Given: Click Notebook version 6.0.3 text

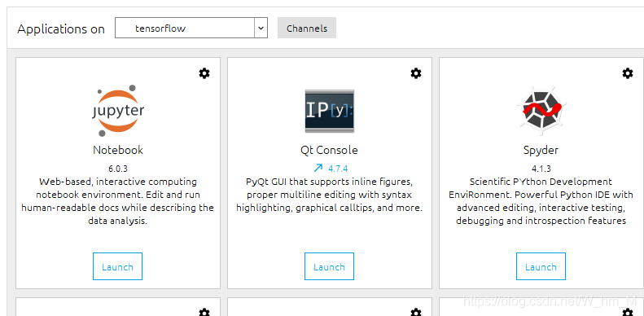Looking at the screenshot, I should pos(118,169).
